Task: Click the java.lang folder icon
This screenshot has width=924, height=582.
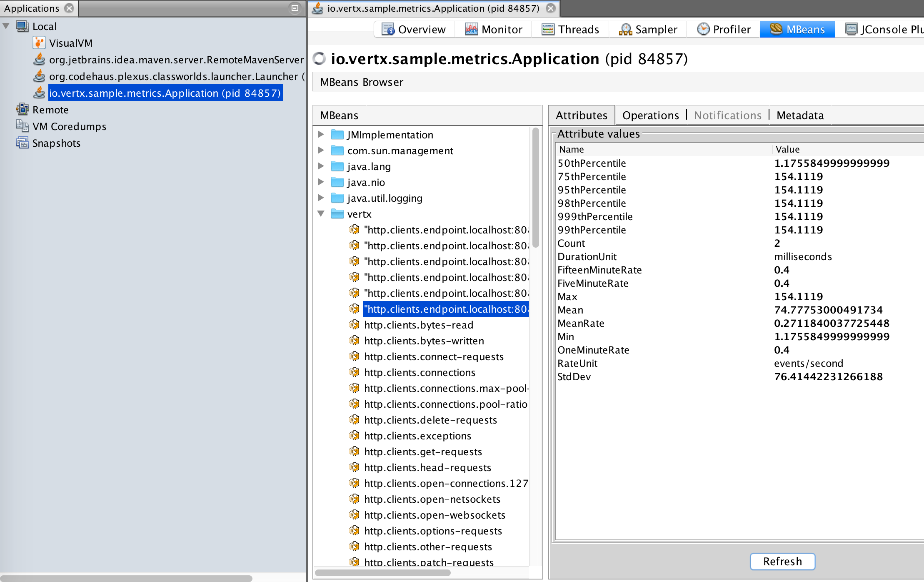Action: point(337,166)
